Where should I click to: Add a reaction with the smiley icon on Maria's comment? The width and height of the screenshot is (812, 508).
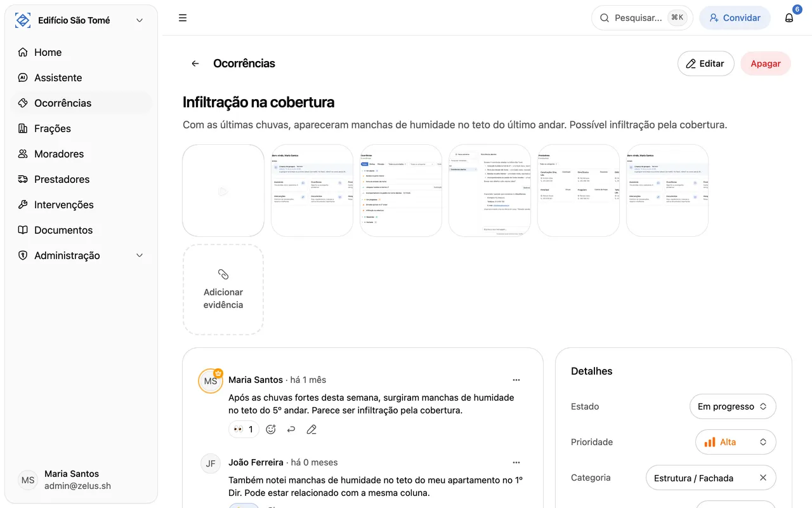pos(271,429)
